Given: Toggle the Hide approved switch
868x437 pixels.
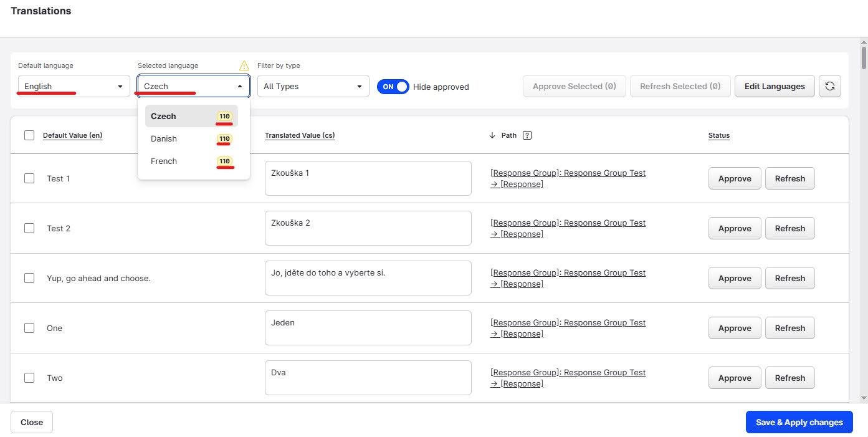Looking at the screenshot, I should [x=393, y=87].
